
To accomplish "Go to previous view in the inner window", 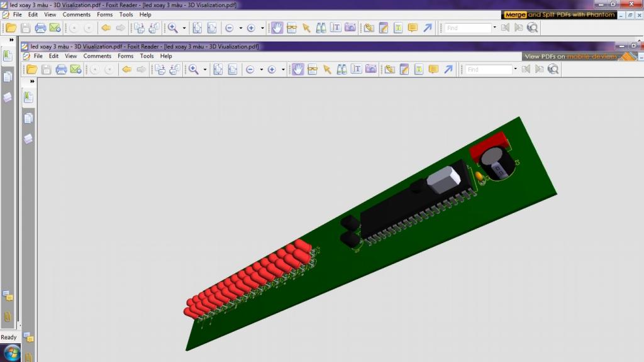I will [x=127, y=69].
